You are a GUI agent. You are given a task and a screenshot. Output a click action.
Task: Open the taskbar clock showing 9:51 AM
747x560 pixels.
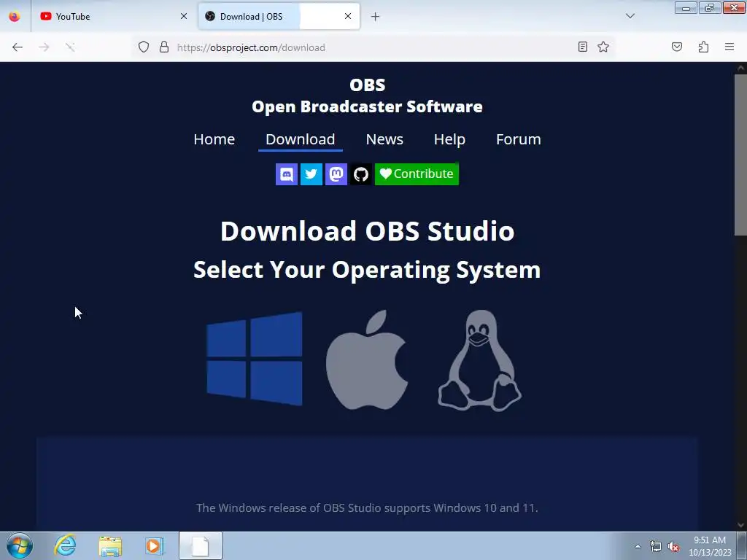[710, 546]
